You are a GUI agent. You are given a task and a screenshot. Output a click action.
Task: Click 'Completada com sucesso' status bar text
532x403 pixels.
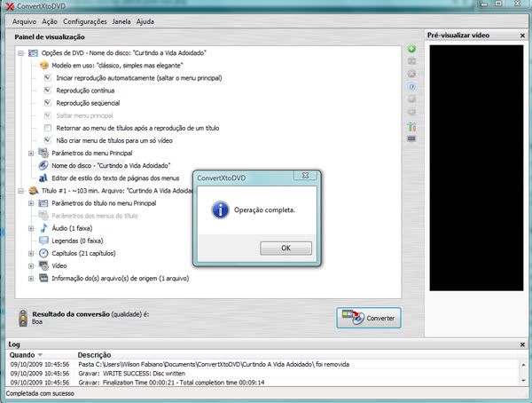tap(40, 393)
